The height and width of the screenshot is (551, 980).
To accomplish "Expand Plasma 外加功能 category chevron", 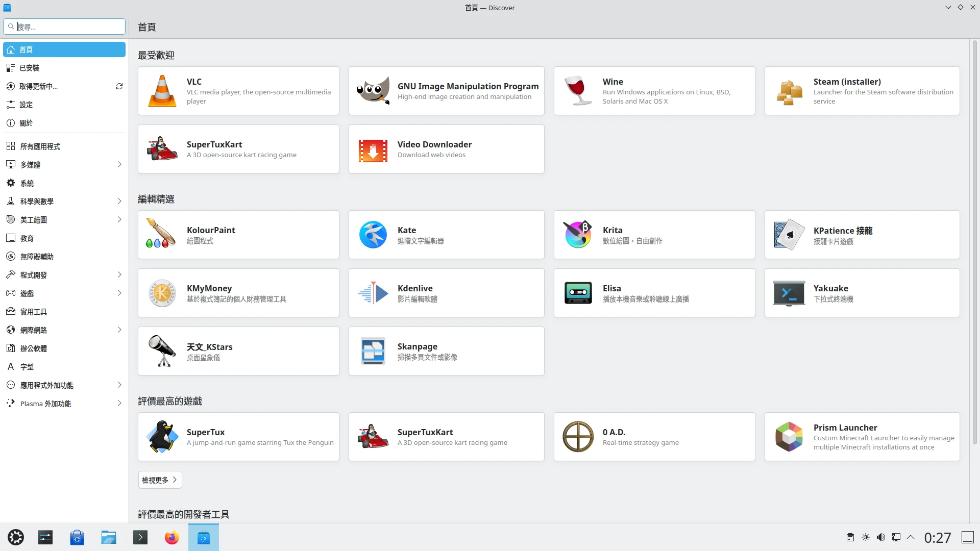I will [119, 403].
